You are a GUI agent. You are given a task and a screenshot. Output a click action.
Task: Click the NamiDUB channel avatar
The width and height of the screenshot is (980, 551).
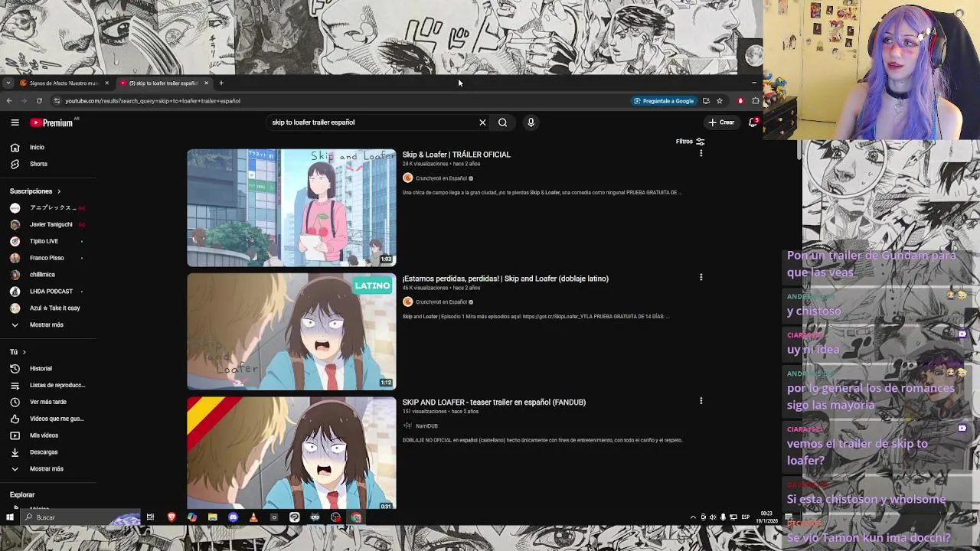coord(407,425)
